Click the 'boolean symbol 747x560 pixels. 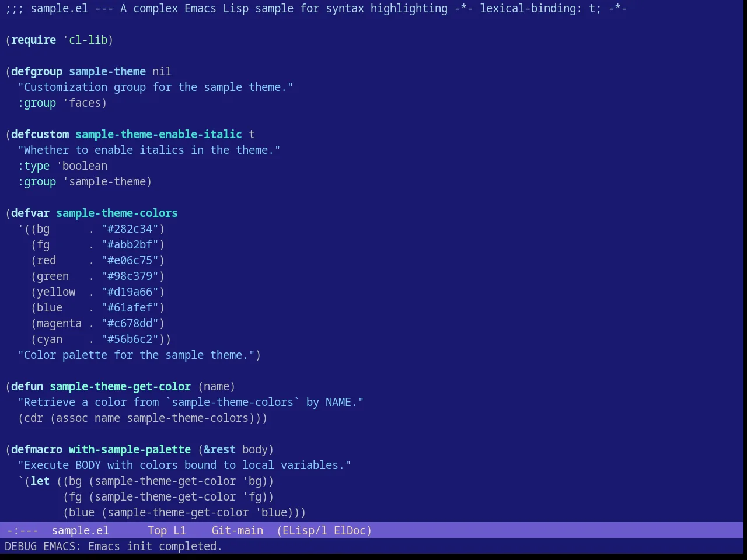[82, 166]
